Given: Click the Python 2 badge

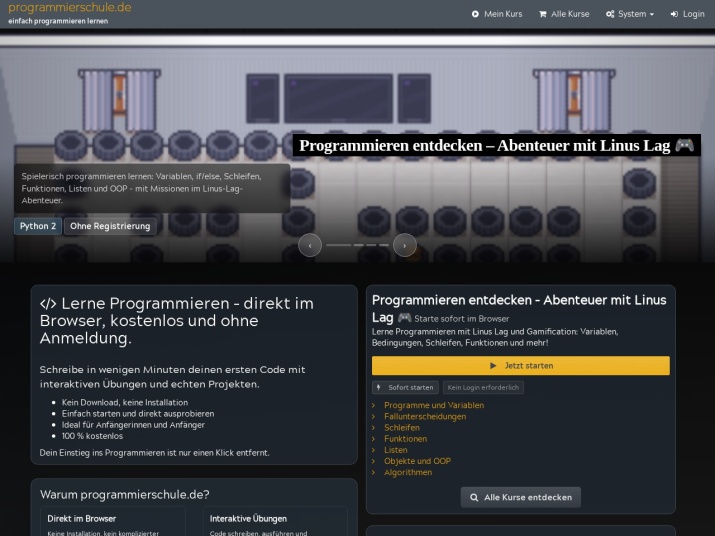Looking at the screenshot, I should click(38, 226).
